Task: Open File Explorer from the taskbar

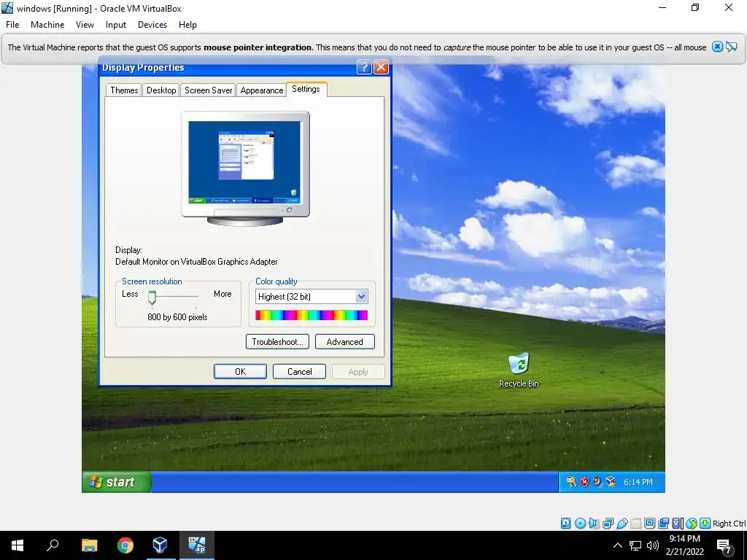Action: tap(89, 545)
